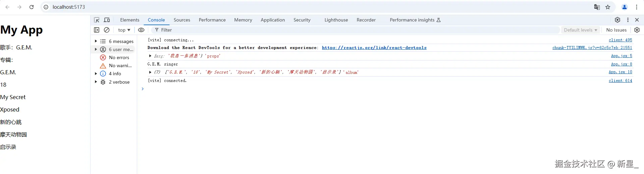644x174 pixels.
Task: Open the react-devtools hyperlink
Action: [x=374, y=48]
